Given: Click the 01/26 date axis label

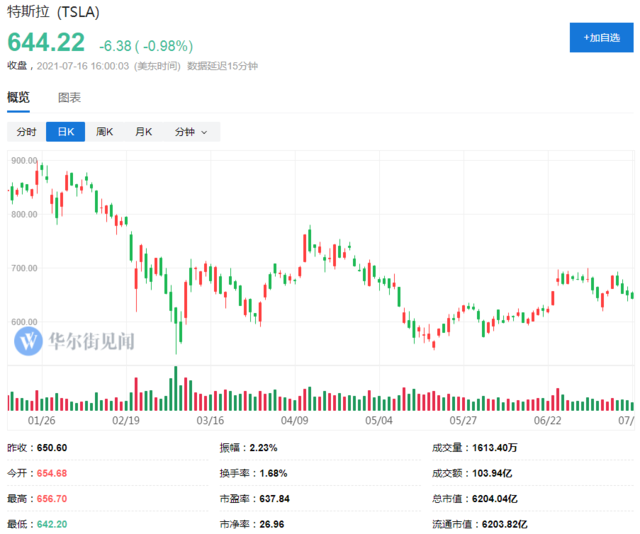Looking at the screenshot, I should (41, 421).
